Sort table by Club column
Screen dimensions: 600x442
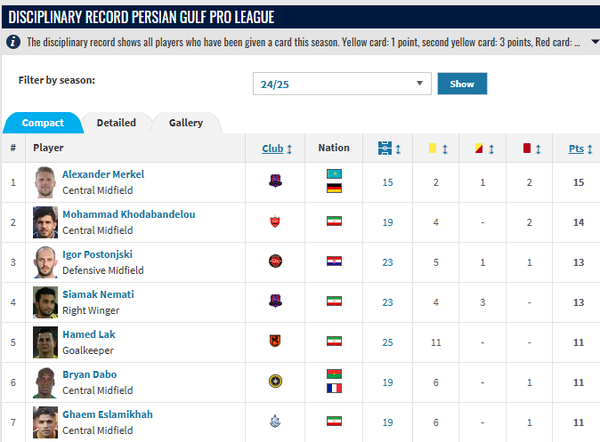[x=277, y=148]
